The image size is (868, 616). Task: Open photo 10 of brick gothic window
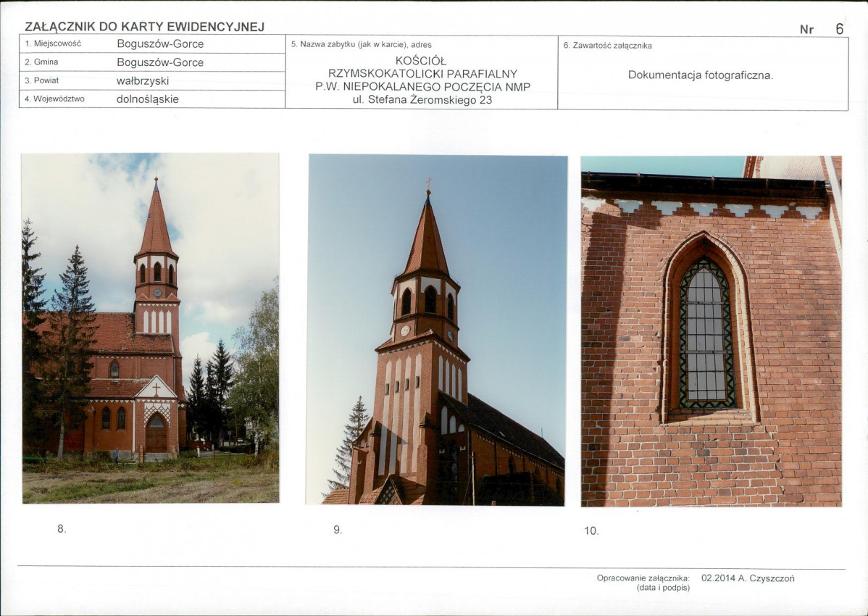click(711, 331)
